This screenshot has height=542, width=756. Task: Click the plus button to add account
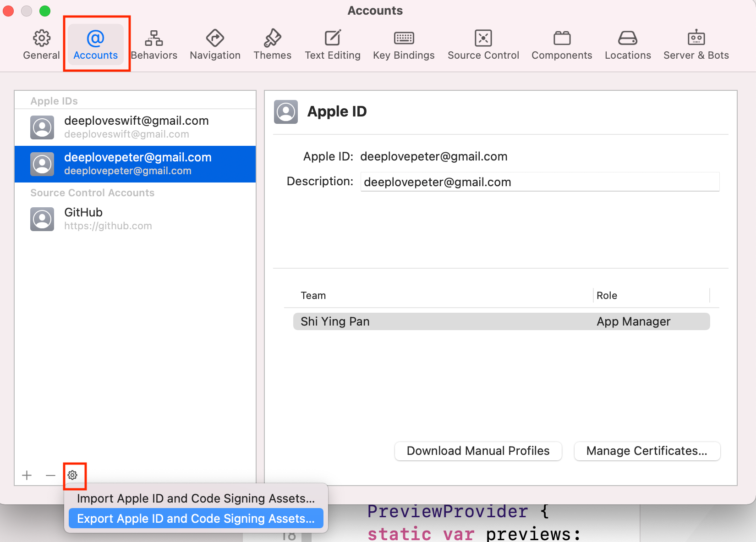(27, 476)
